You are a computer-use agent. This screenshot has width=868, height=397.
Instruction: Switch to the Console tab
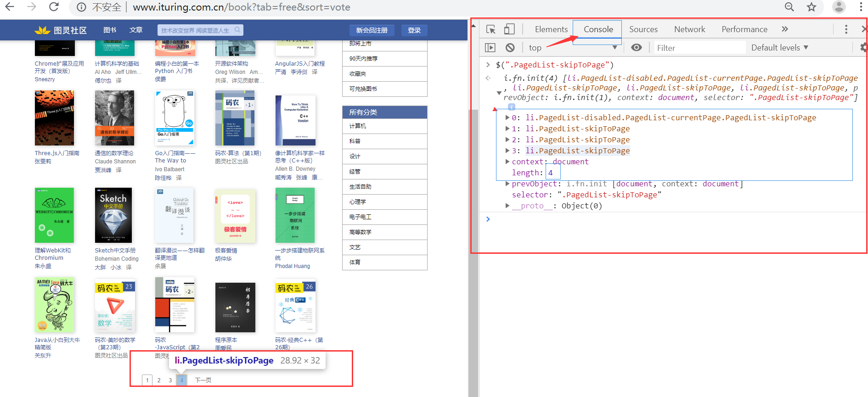coord(598,29)
